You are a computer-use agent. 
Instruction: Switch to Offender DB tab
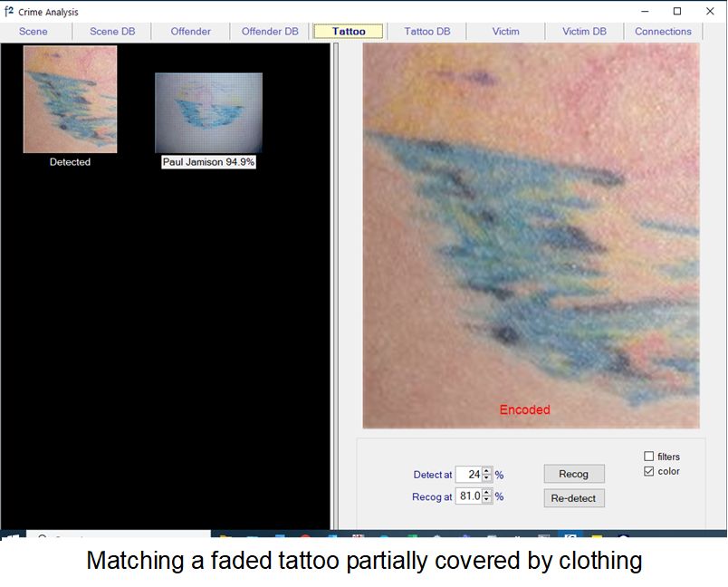tap(270, 32)
